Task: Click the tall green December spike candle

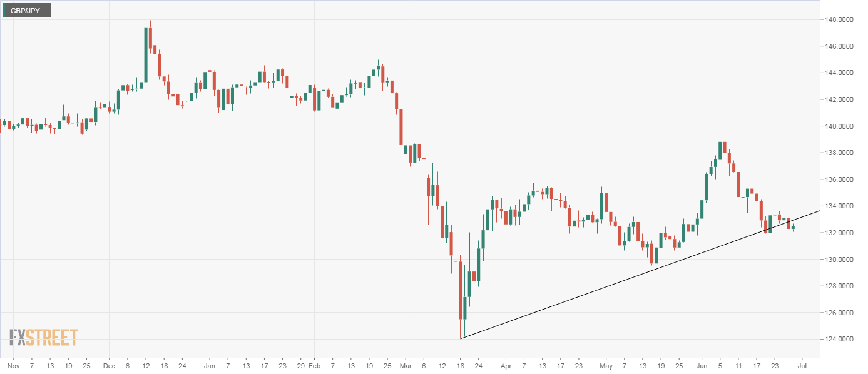Action: tap(146, 54)
